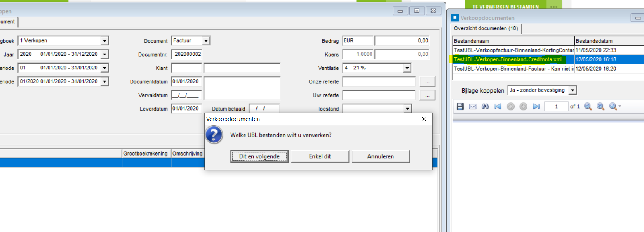Go to last page with the arrow icon
This screenshot has width=644, height=232.
point(536,106)
